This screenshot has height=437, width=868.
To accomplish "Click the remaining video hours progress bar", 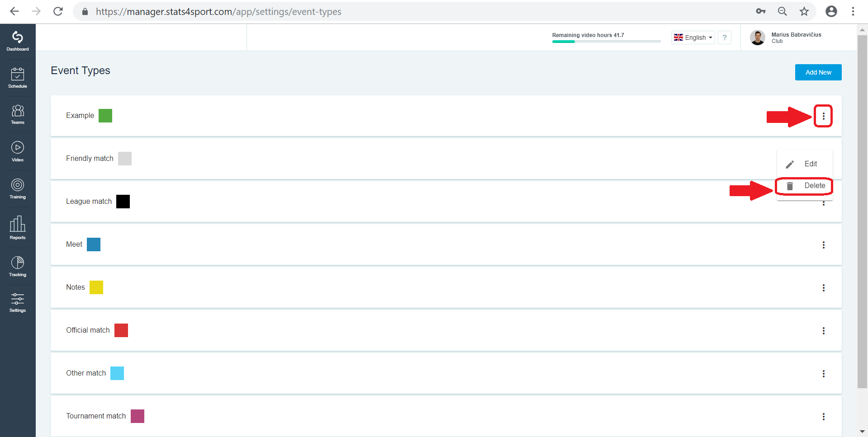I will coord(606,42).
